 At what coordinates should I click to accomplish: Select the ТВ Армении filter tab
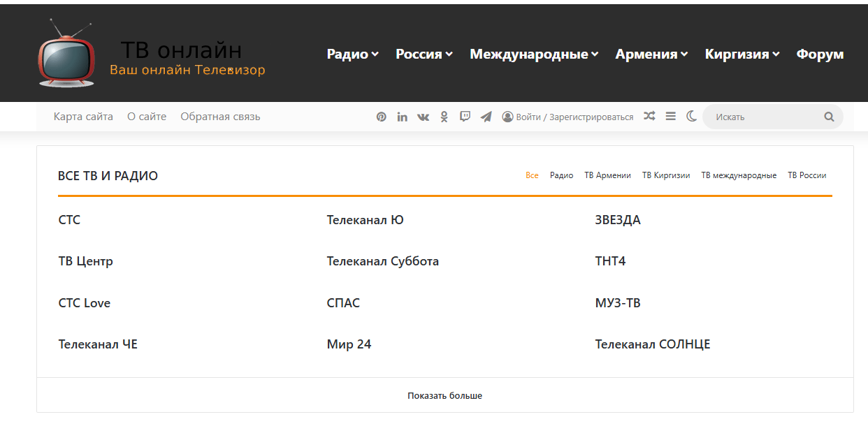tap(607, 175)
